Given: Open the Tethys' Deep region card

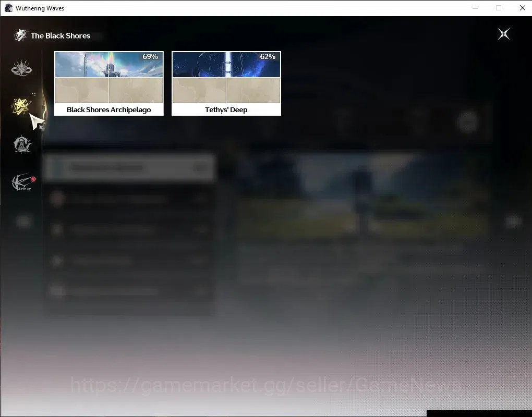Looking at the screenshot, I should point(226,83).
